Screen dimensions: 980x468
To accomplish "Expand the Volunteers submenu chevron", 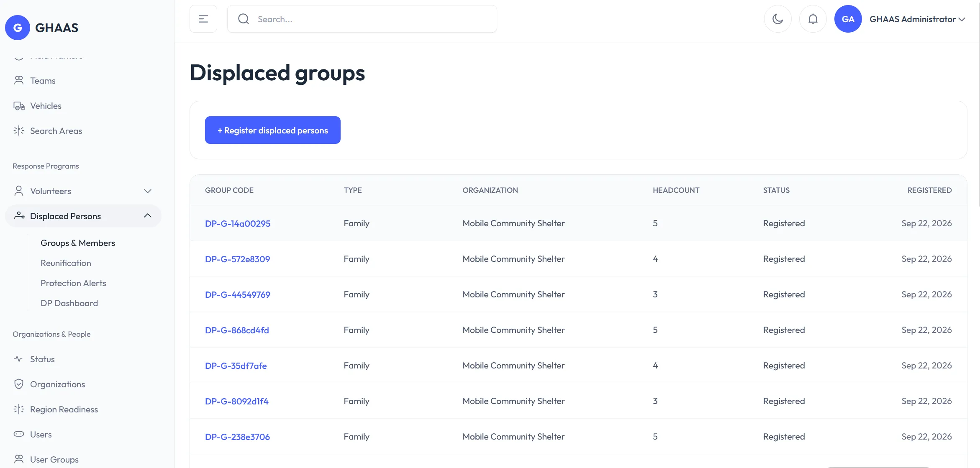I will click(x=148, y=191).
